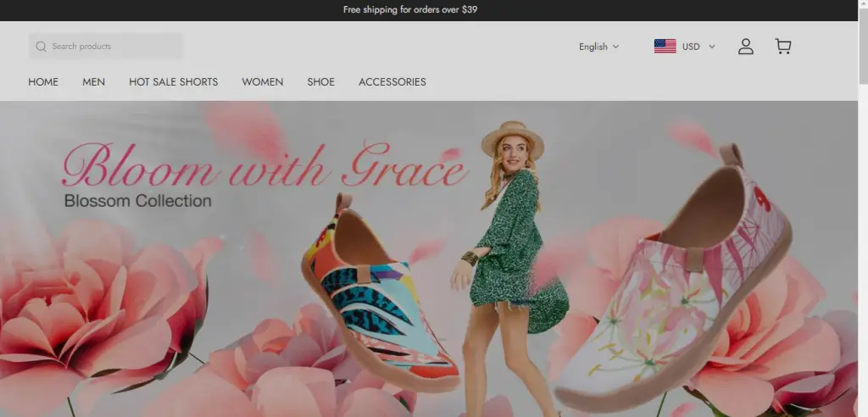Open the shopping cart icon
This screenshot has width=868, height=417.
click(x=782, y=47)
